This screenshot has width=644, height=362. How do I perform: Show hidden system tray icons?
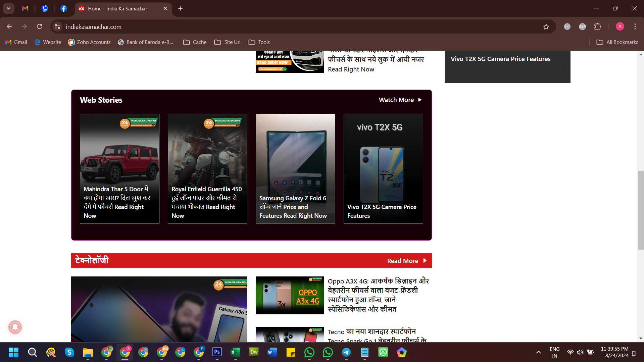click(x=538, y=352)
